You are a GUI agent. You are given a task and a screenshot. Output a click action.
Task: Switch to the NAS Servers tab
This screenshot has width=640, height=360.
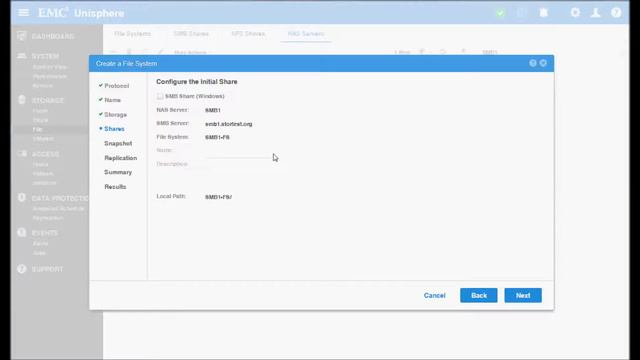(306, 34)
